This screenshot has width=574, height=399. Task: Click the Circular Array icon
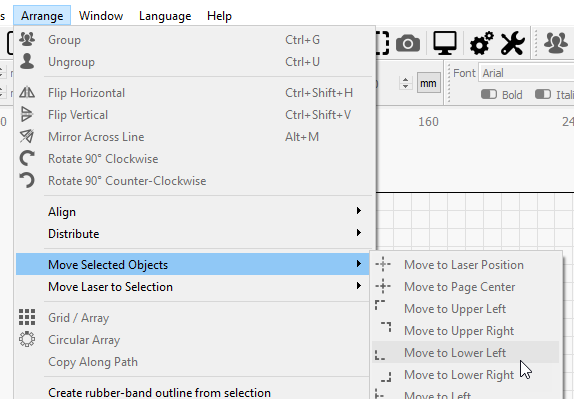coord(27,339)
